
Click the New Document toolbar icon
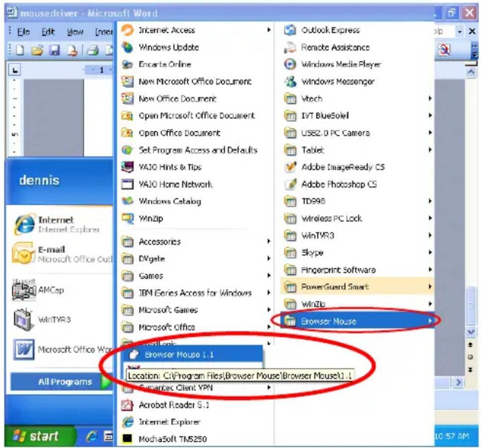pos(20,50)
